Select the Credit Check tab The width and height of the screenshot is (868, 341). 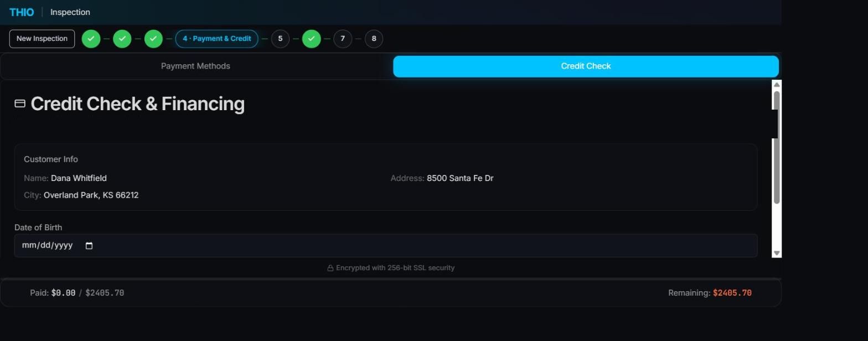tap(586, 66)
